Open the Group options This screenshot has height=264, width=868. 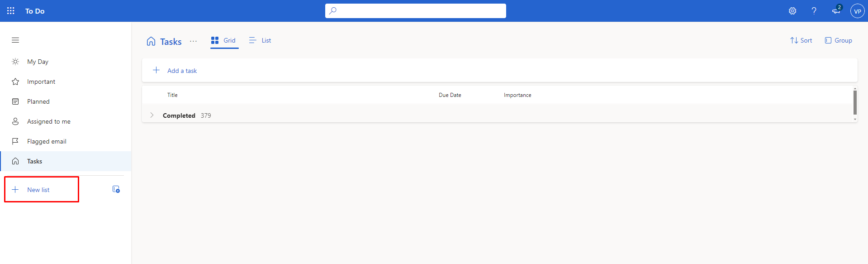pos(839,40)
